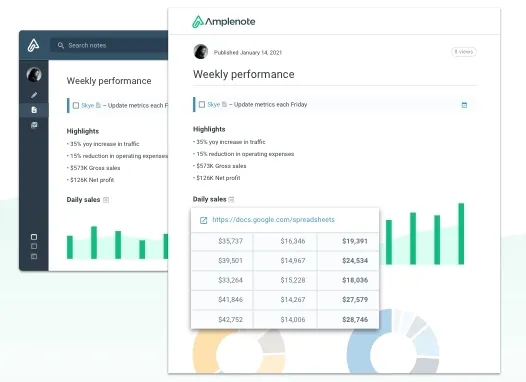Select the cell with $14,267
The width and height of the screenshot is (526, 382).
285,299
